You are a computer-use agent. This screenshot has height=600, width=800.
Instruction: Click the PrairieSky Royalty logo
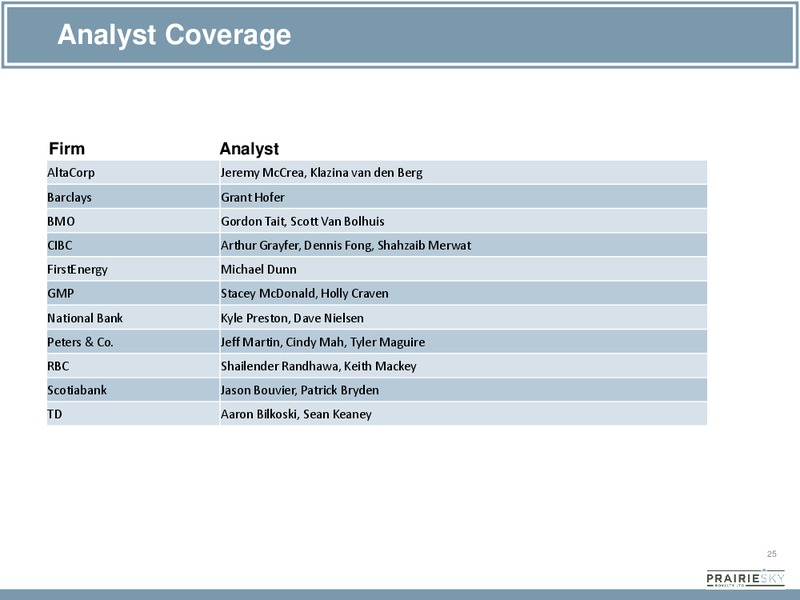tap(745, 578)
